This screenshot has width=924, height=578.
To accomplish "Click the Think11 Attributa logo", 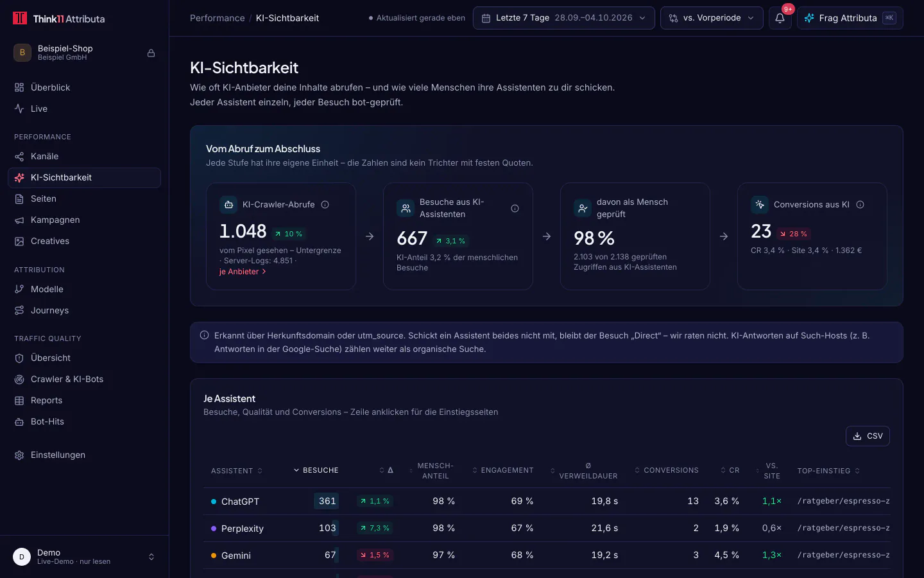I will pos(58,19).
